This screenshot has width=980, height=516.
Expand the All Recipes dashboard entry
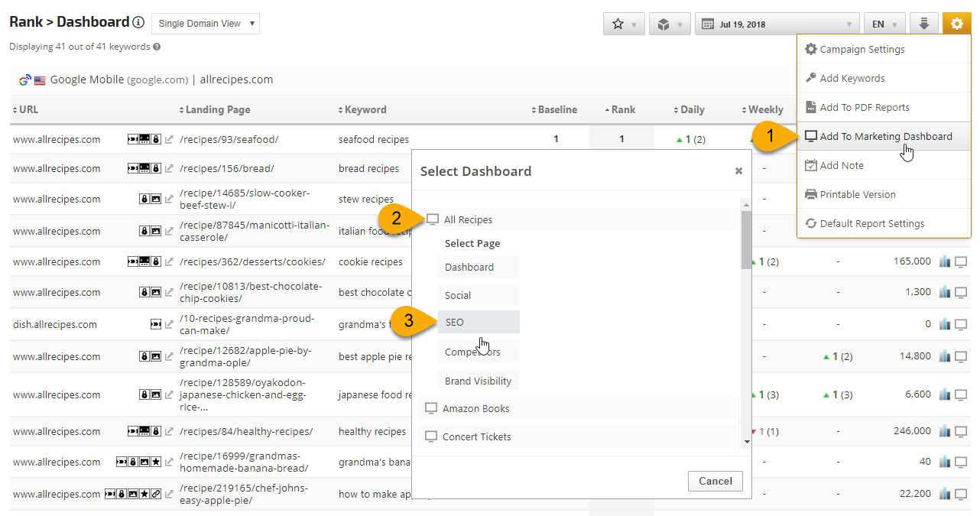pos(468,219)
